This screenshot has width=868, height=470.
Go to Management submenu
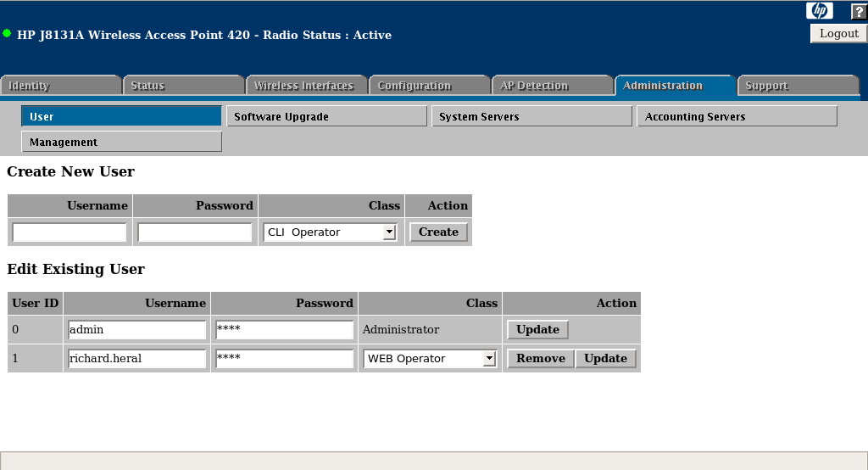121,142
